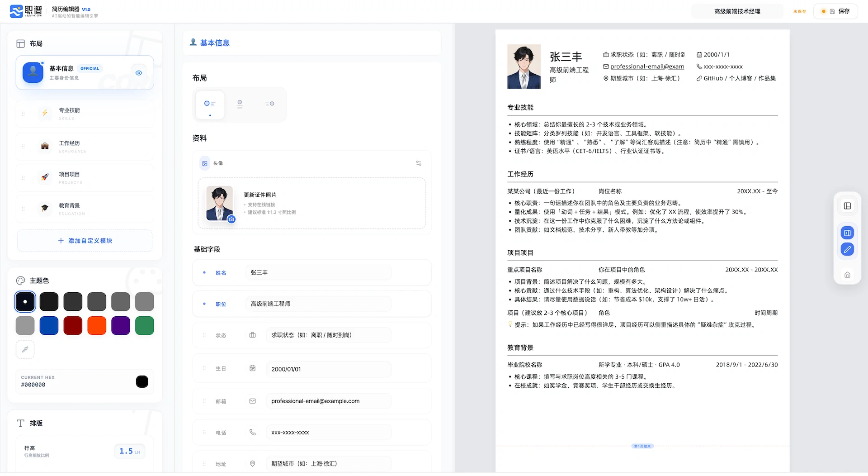Image resolution: width=868 pixels, height=476 pixels.
Task: Open the calendar icon picker for 生日 field
Action: click(253, 369)
